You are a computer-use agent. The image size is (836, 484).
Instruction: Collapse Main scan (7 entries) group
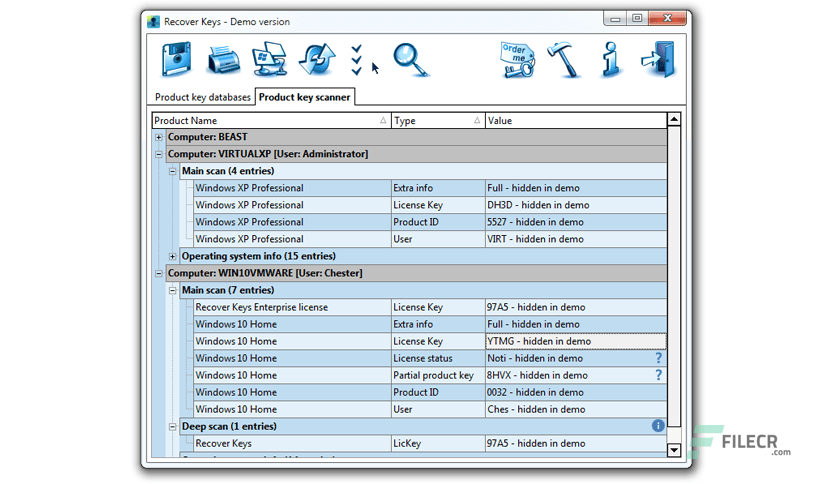click(172, 291)
